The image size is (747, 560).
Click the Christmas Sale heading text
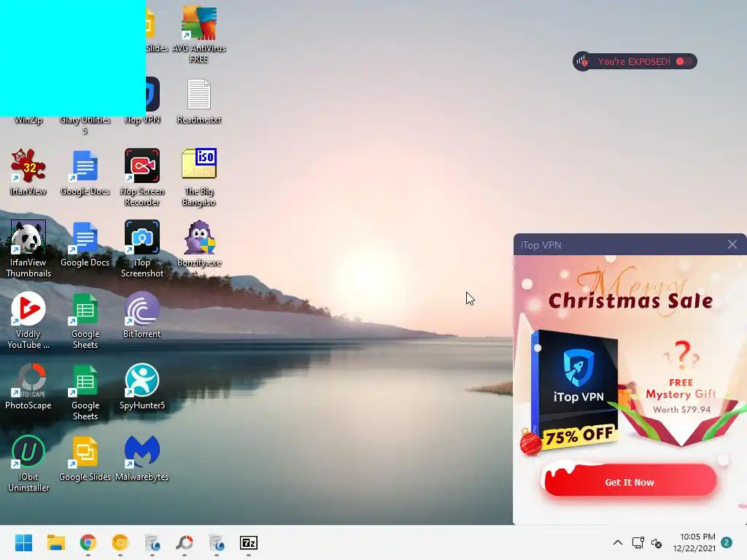pyautogui.click(x=630, y=300)
